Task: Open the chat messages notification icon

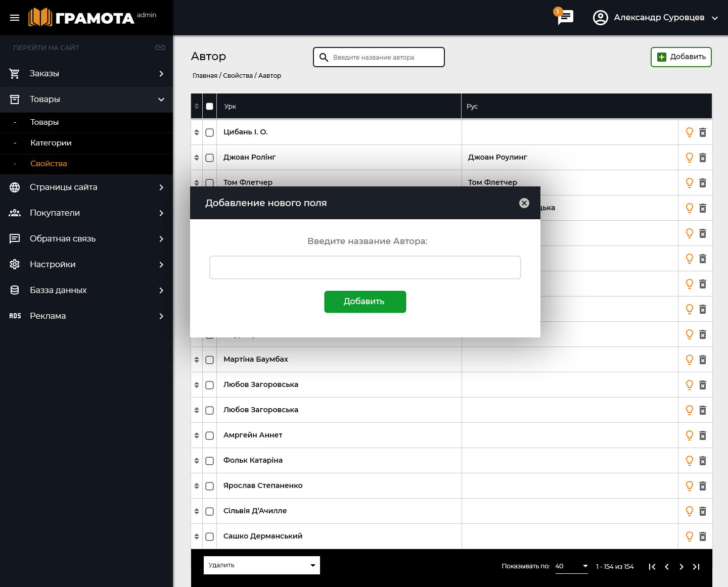Action: coord(565,17)
